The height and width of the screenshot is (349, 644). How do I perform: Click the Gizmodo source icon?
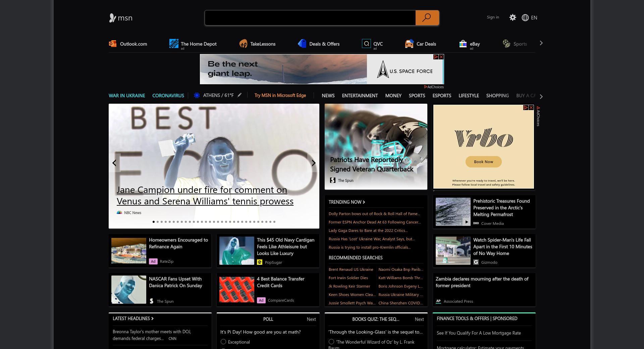(x=476, y=262)
